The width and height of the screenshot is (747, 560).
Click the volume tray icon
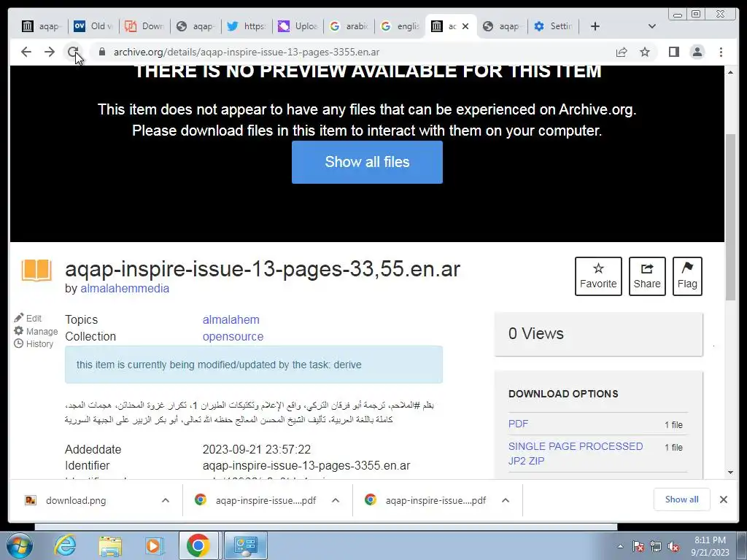coord(673,547)
